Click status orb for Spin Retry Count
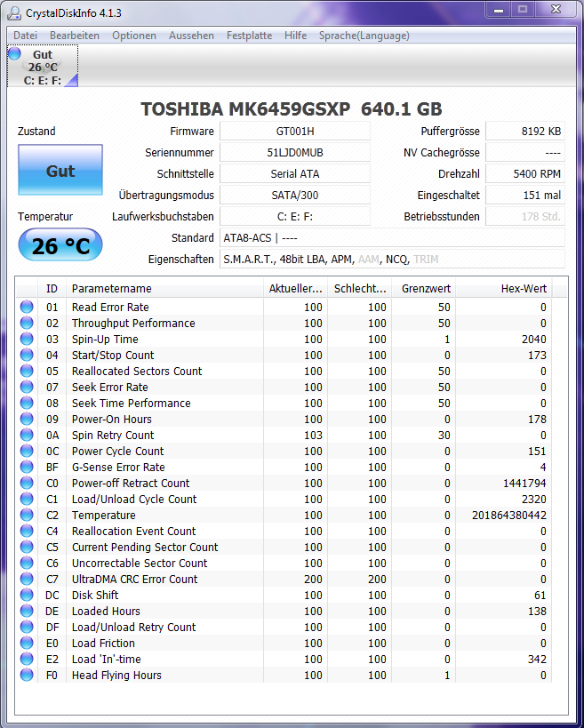Screen dimensions: 584x728 [27, 435]
